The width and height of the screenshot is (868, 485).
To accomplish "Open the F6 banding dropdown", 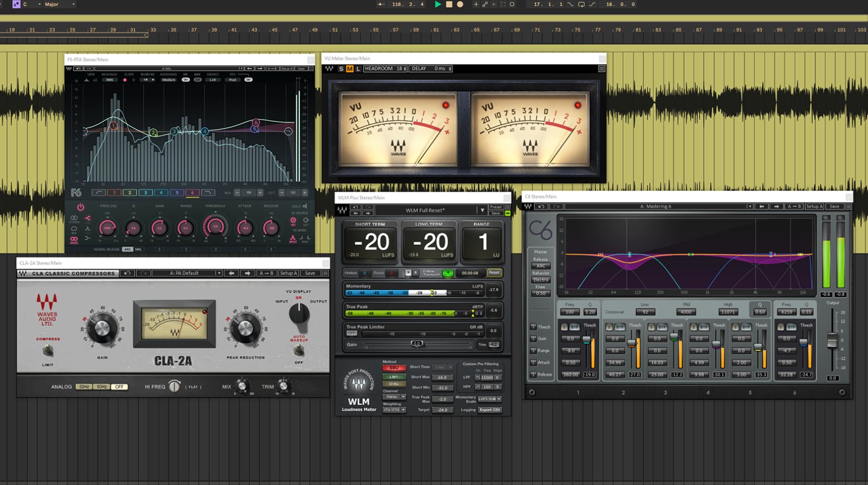I will 147,80.
